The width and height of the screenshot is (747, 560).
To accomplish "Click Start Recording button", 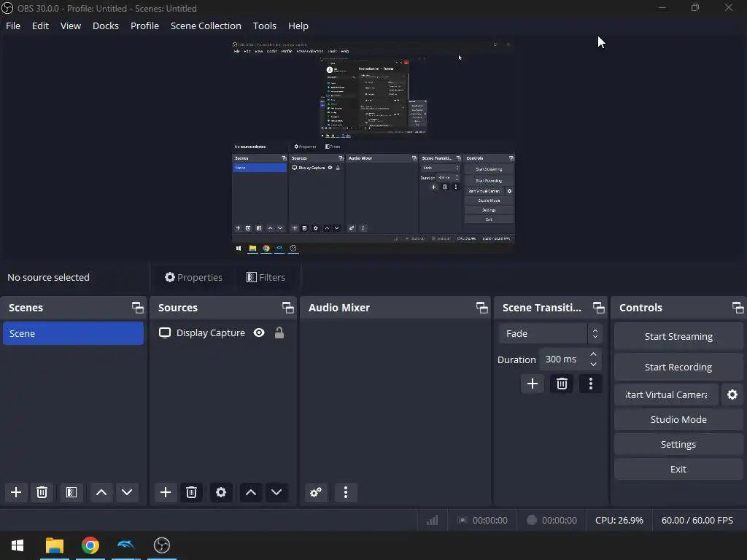I will point(678,367).
